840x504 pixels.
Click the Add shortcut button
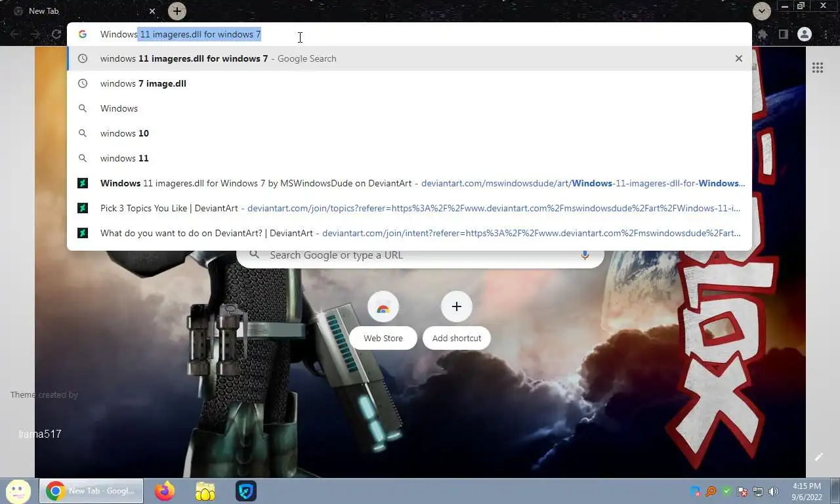457,320
